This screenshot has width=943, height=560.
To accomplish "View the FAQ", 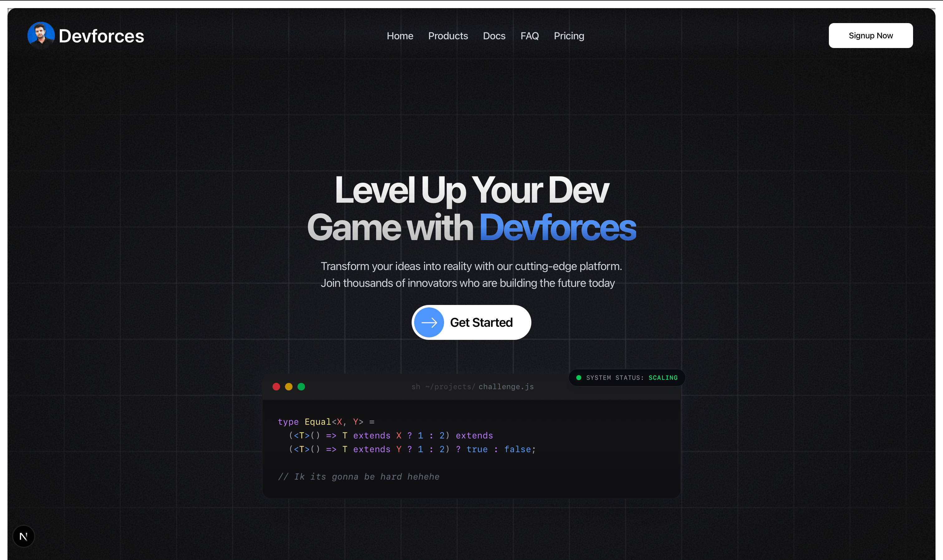I will 530,36.
